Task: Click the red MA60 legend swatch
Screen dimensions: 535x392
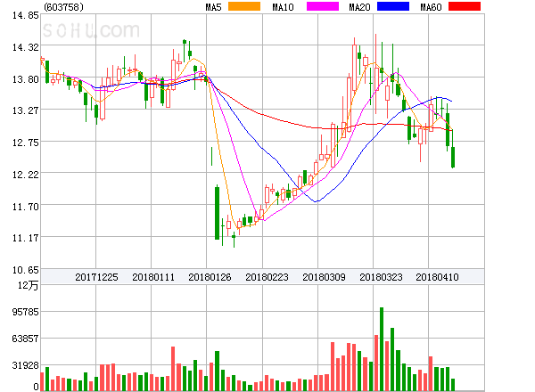Action: click(x=465, y=6)
